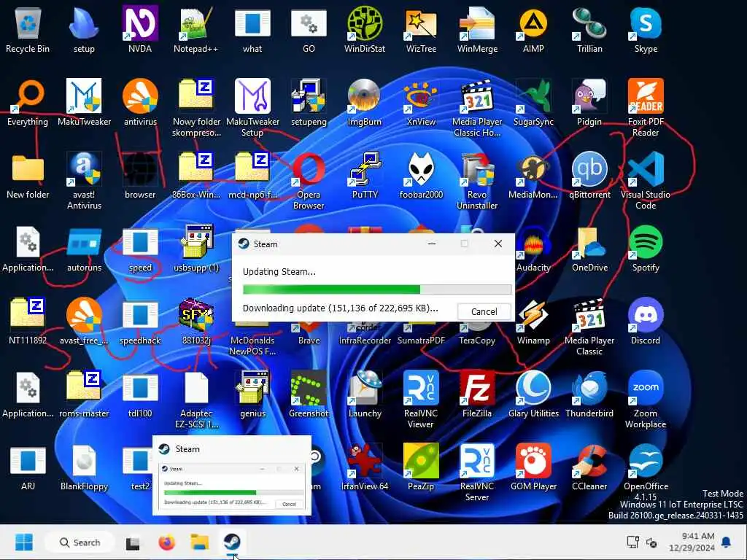Select the Skype desktop icon

click(x=646, y=30)
